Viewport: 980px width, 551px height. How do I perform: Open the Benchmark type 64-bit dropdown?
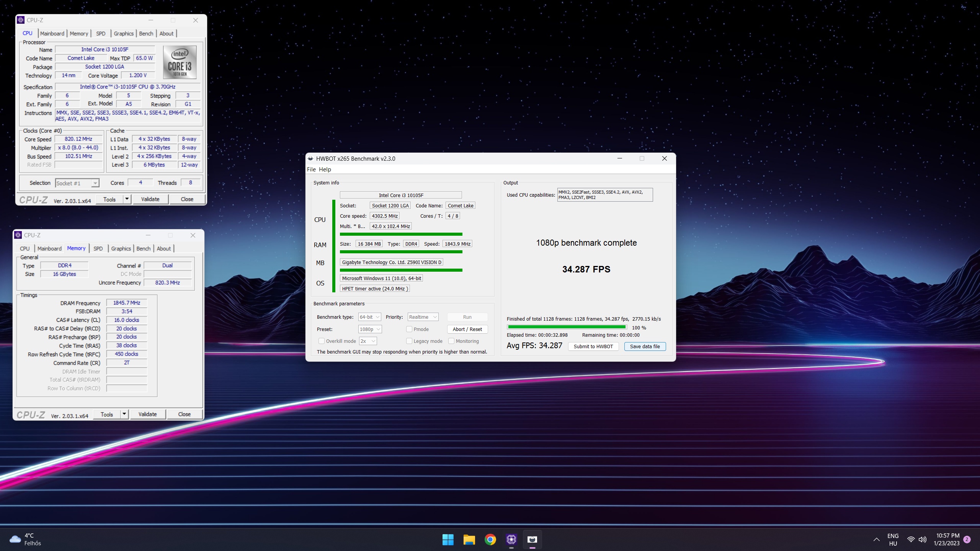[369, 317]
